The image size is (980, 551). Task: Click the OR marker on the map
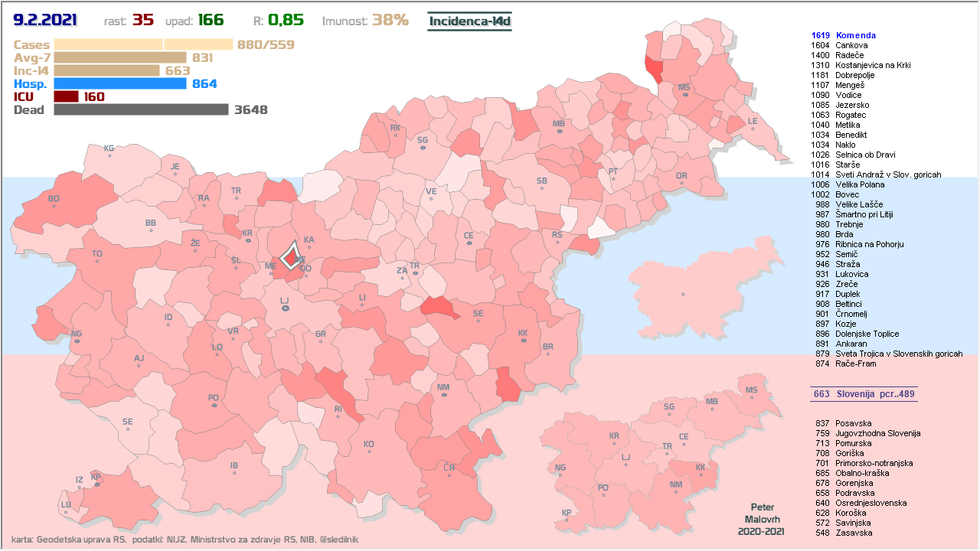click(681, 183)
